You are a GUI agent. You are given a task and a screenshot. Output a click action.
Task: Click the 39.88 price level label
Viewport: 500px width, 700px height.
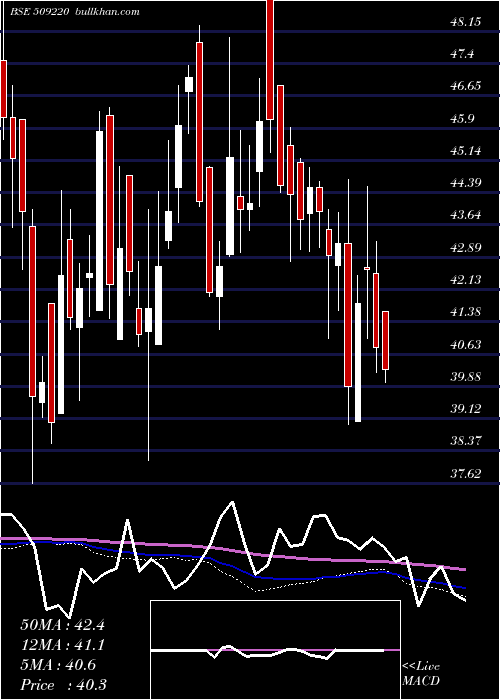pos(466,376)
